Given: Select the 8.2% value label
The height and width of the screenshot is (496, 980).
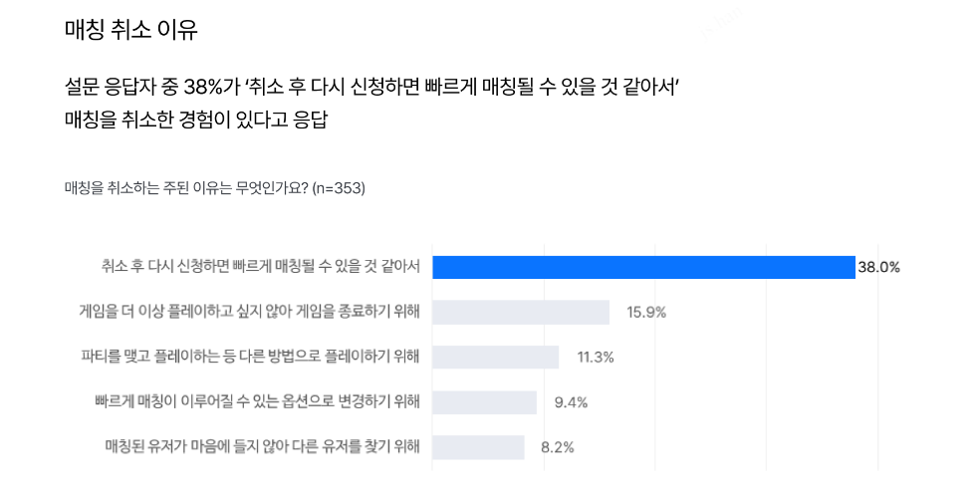Looking at the screenshot, I should [558, 448].
